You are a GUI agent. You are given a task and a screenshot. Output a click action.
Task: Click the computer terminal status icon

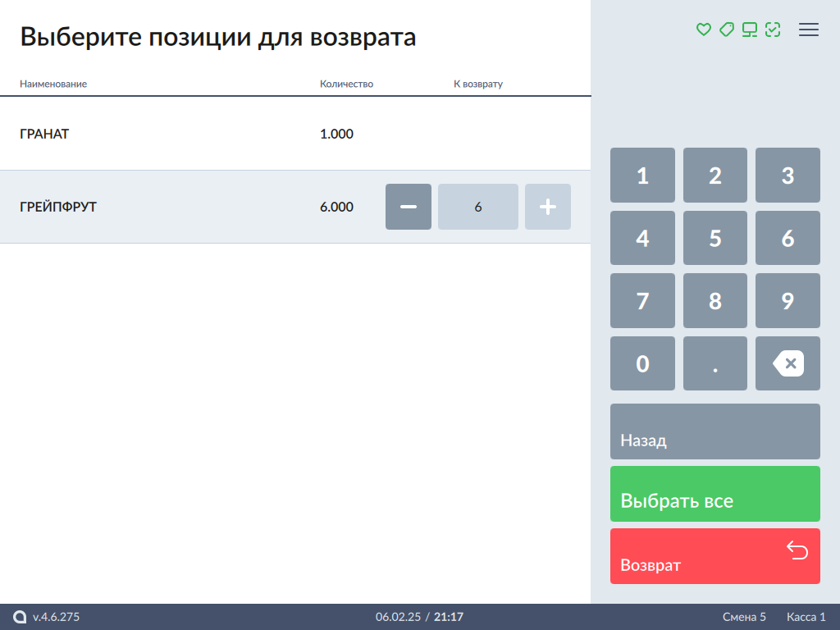749,30
